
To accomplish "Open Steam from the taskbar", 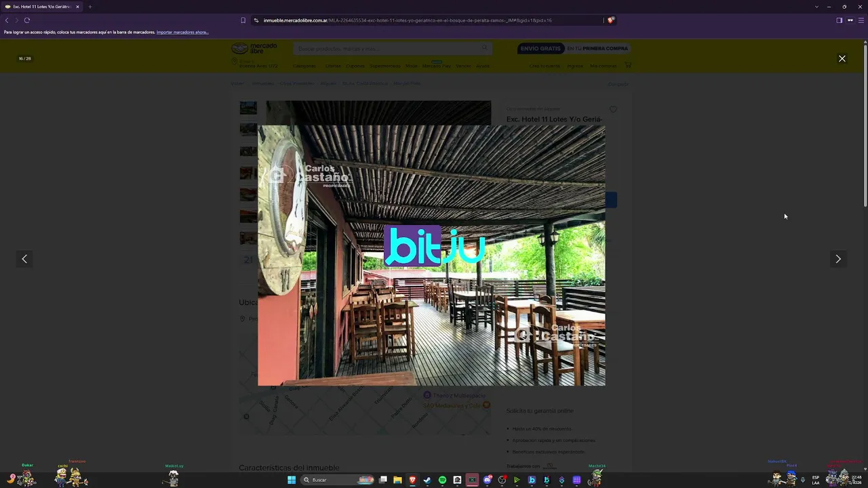I will tap(427, 480).
